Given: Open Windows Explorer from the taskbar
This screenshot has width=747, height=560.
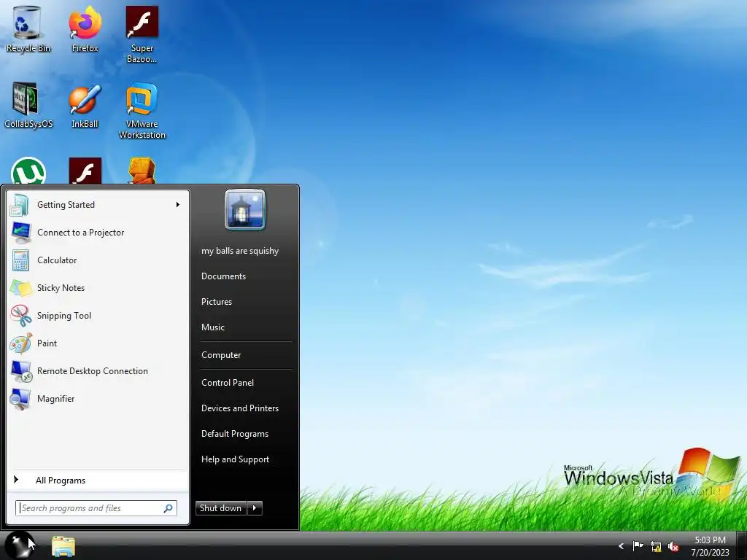Looking at the screenshot, I should (63, 546).
